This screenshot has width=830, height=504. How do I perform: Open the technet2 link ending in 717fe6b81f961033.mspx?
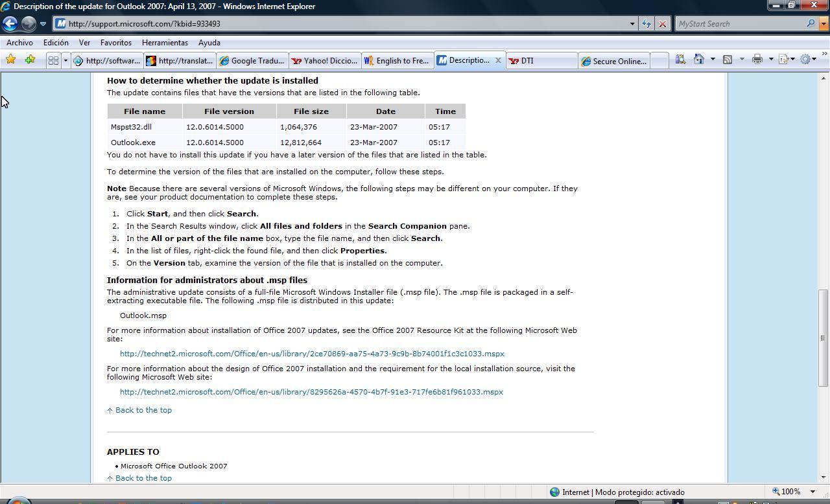point(311,392)
